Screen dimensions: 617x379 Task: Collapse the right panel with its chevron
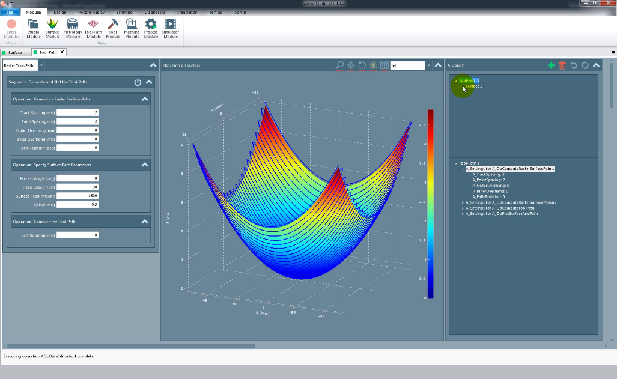(x=597, y=65)
